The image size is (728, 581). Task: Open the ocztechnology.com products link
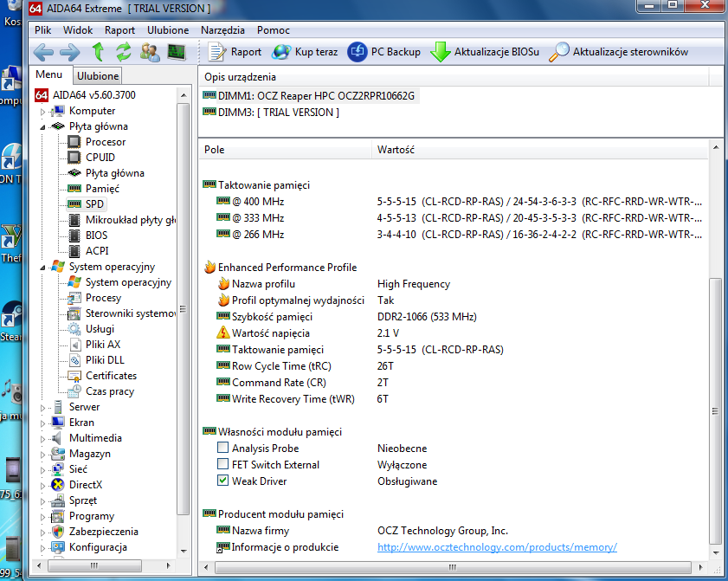coord(497,547)
